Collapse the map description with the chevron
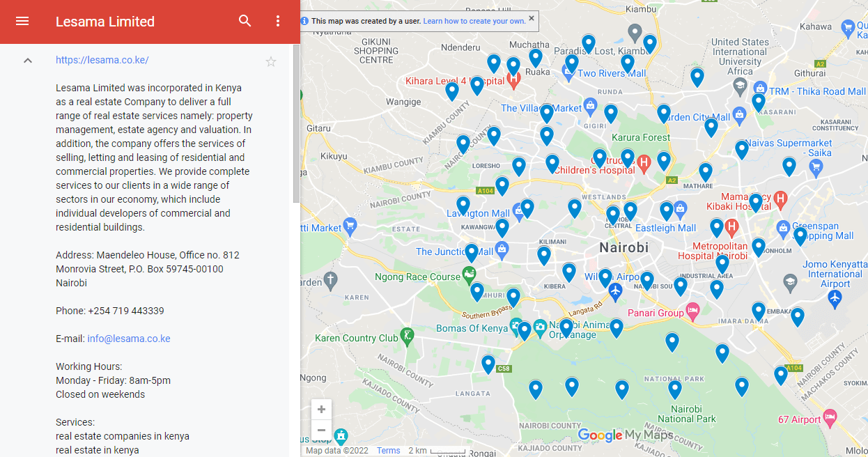 [x=28, y=61]
